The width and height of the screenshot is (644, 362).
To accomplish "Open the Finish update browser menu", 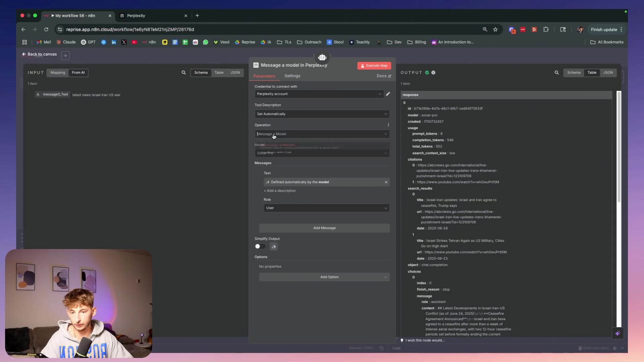I will tap(607, 29).
